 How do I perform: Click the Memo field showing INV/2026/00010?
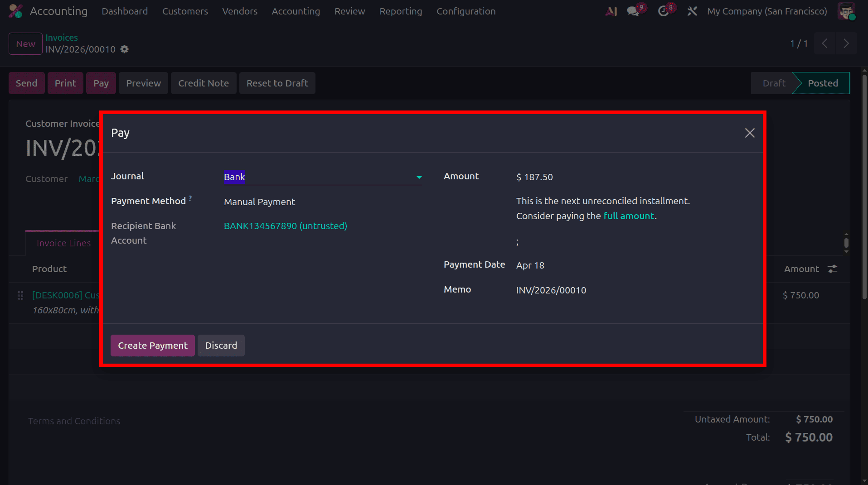tap(551, 290)
